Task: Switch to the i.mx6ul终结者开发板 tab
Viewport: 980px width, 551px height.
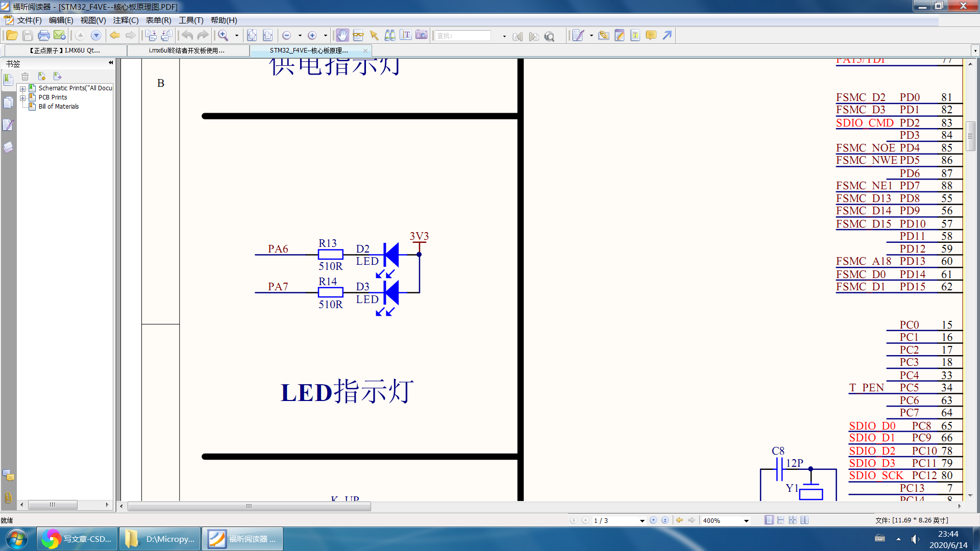Action: (x=186, y=51)
